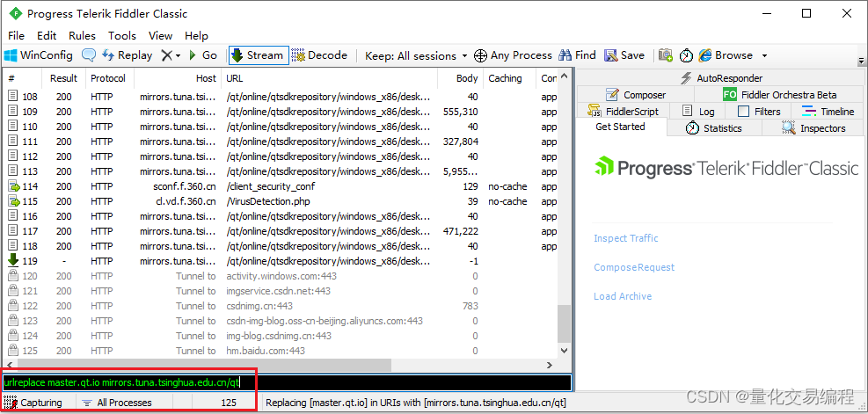This screenshot has height=414, width=868.
Task: Toggle the Stream mode button
Action: [x=259, y=55]
